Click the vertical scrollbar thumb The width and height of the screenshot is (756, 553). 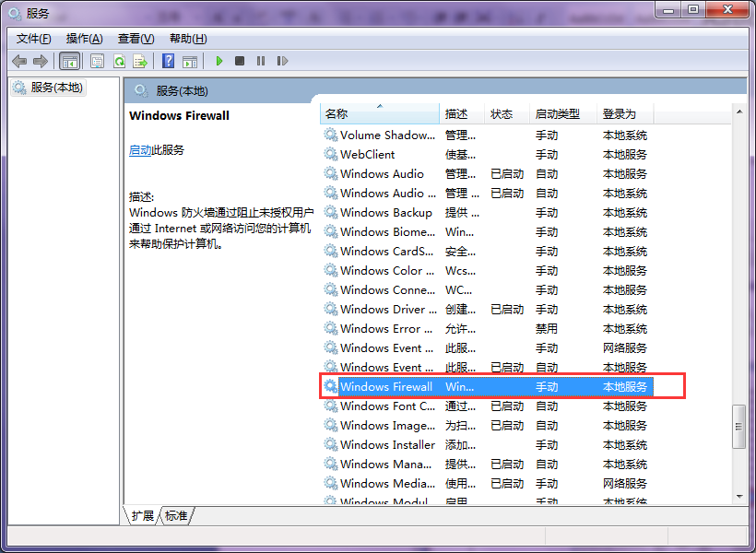pyautogui.click(x=739, y=427)
